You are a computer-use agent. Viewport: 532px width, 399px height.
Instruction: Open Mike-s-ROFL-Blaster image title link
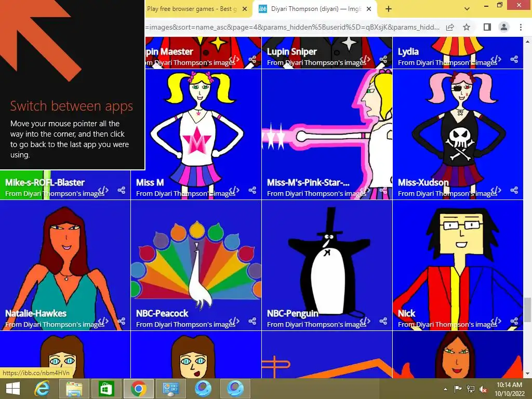45,182
